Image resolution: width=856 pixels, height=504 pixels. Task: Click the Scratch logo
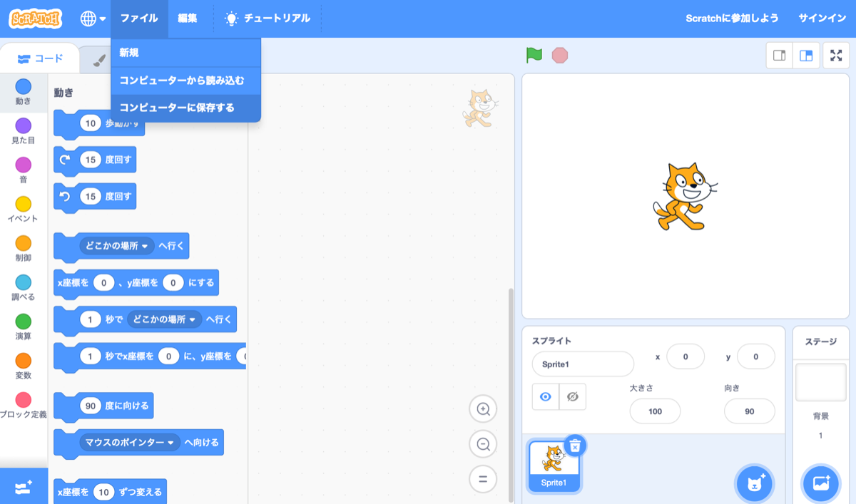point(36,19)
